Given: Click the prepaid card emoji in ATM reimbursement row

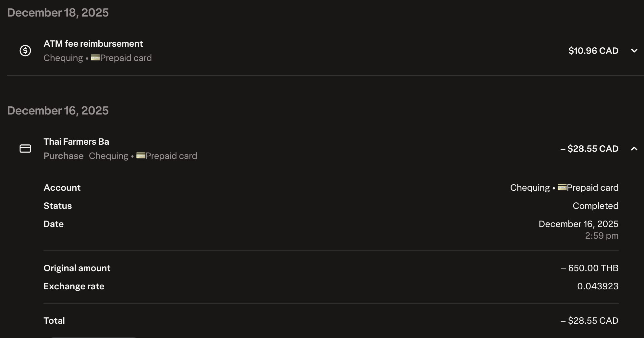Looking at the screenshot, I should pos(95,58).
